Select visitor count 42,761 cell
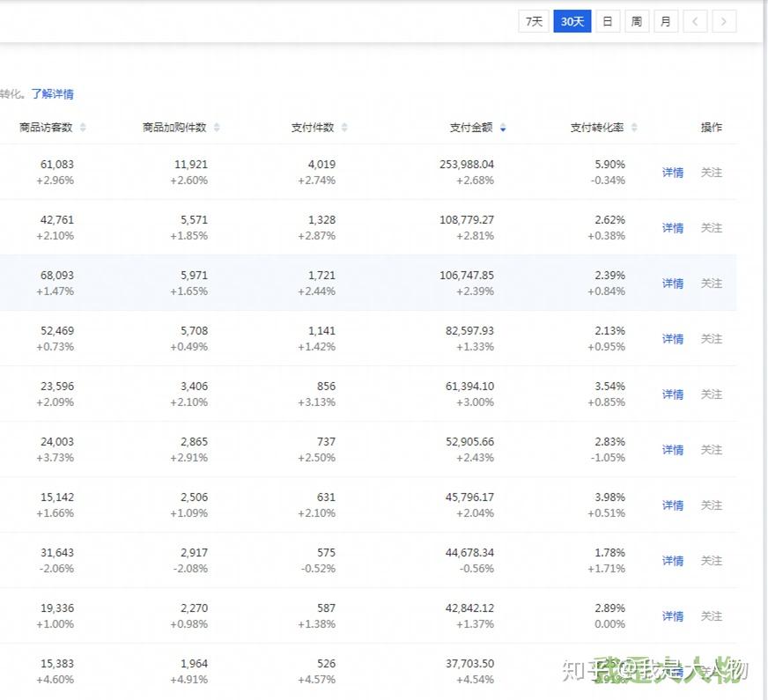 coord(57,220)
